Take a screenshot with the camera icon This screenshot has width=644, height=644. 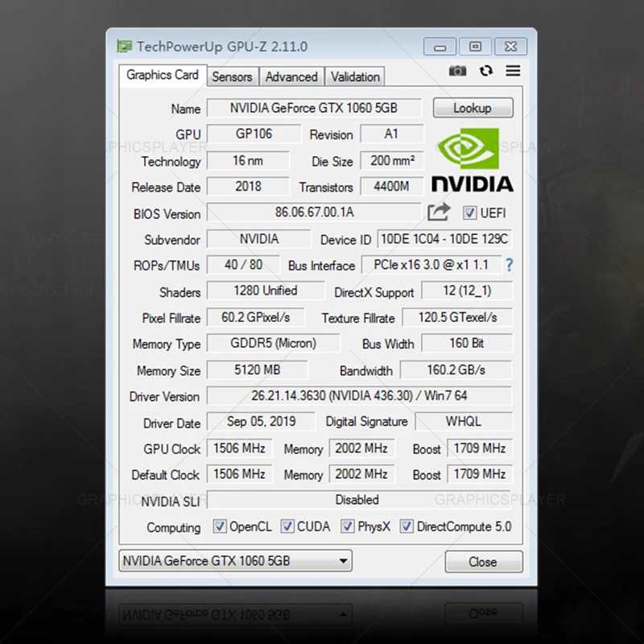click(x=457, y=71)
